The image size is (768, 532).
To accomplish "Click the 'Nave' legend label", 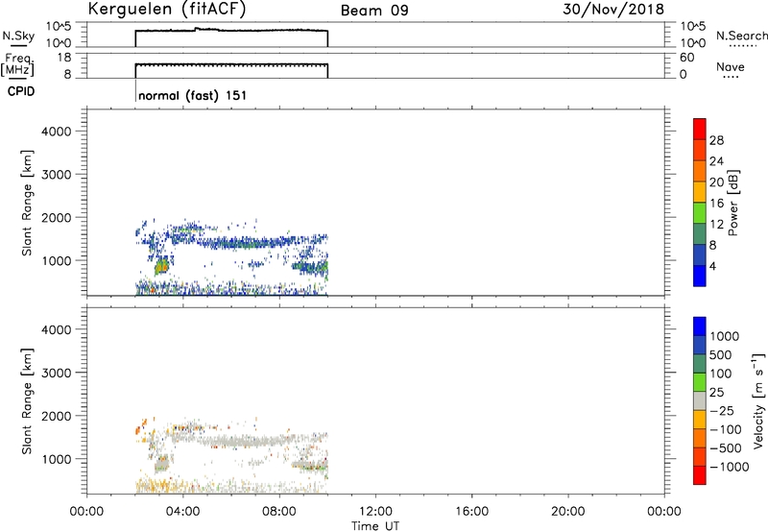I will pyautogui.click(x=731, y=66).
